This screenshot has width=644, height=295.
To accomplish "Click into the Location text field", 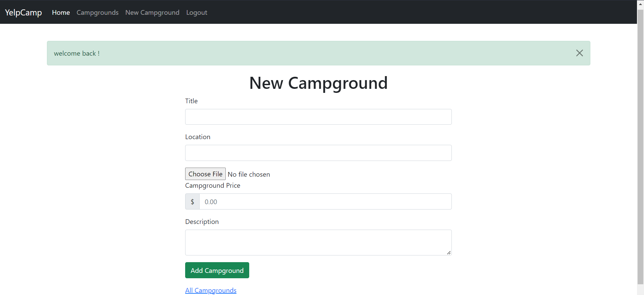I will click(x=318, y=153).
